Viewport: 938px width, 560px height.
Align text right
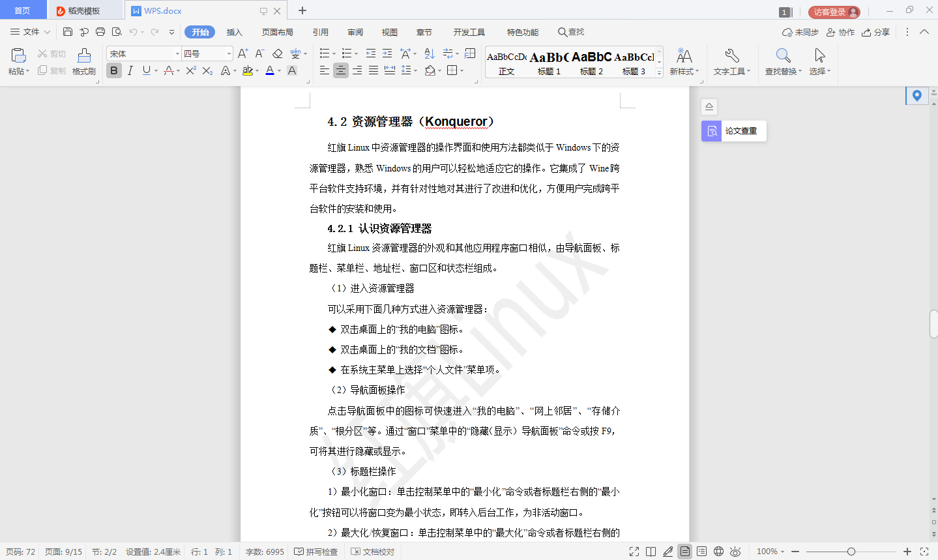point(357,70)
